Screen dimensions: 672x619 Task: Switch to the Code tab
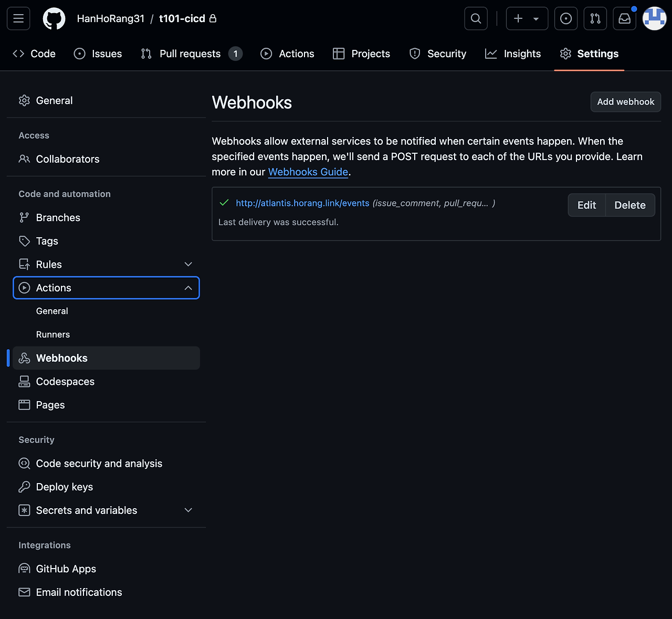pos(34,54)
